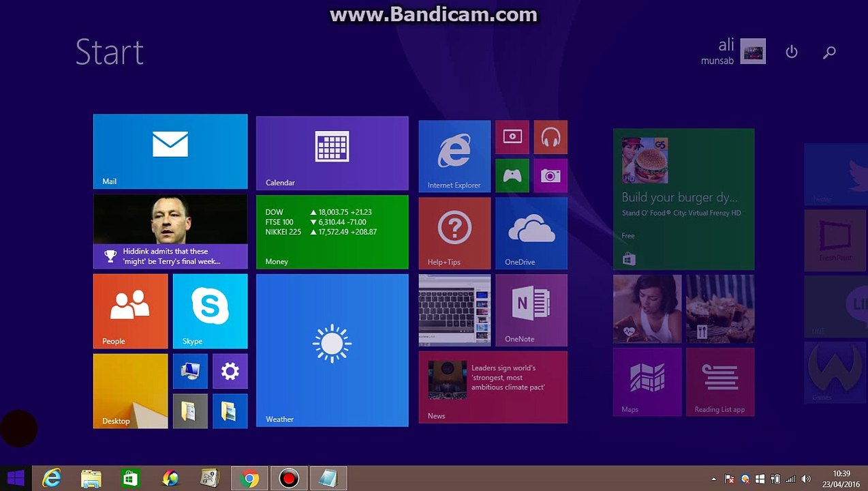Open Internet Explorer from the taskbar
The height and width of the screenshot is (491, 868).
coord(52,479)
